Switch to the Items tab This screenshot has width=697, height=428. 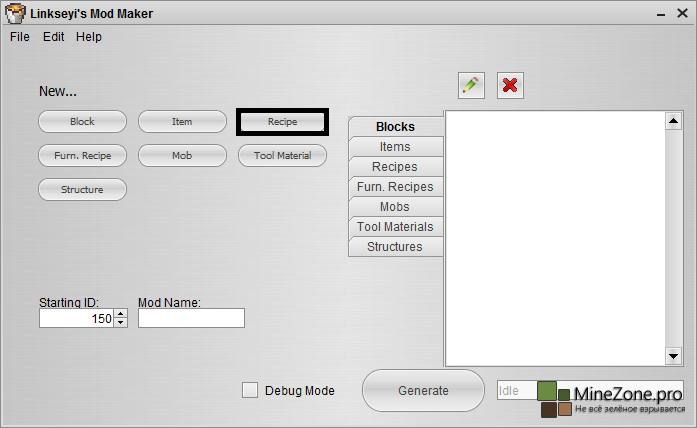pyautogui.click(x=395, y=147)
